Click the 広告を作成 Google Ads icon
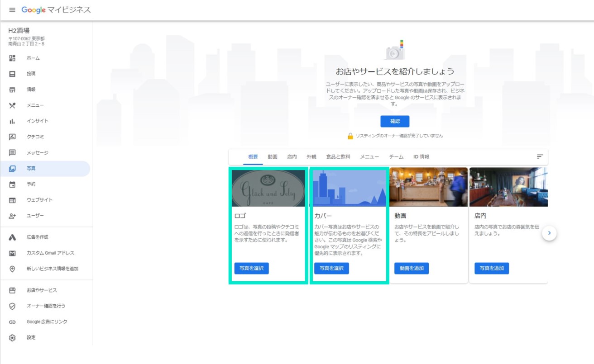This screenshot has width=594, height=364. tap(12, 237)
